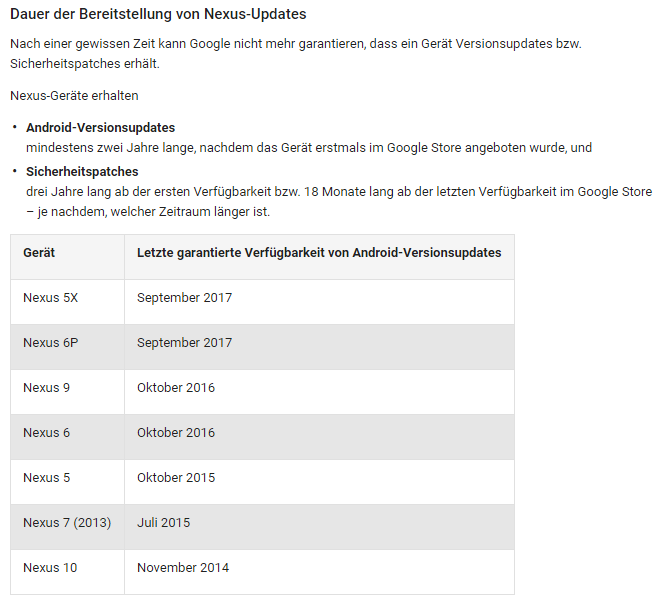The width and height of the screenshot is (665, 606).
Task: Click the 'Nexus 9' device cell
Action: coord(46,388)
